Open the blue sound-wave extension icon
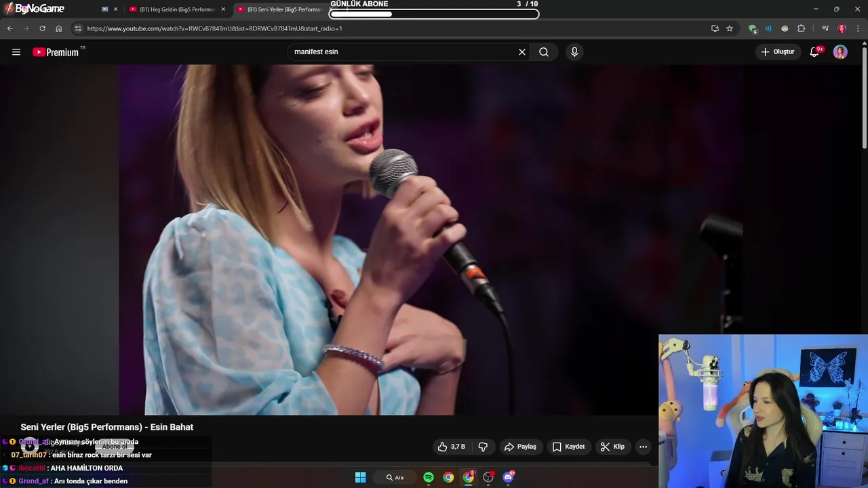868x488 pixels. pyautogui.click(x=768, y=28)
